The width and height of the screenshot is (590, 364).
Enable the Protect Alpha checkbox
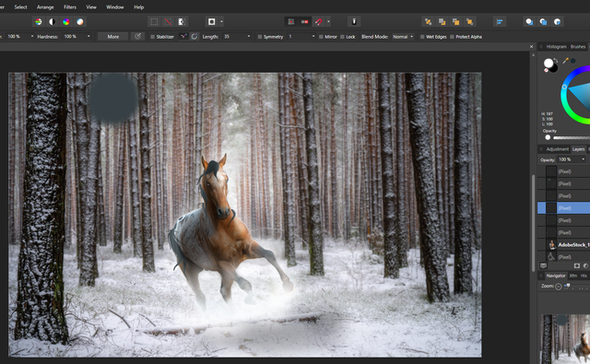click(x=452, y=37)
